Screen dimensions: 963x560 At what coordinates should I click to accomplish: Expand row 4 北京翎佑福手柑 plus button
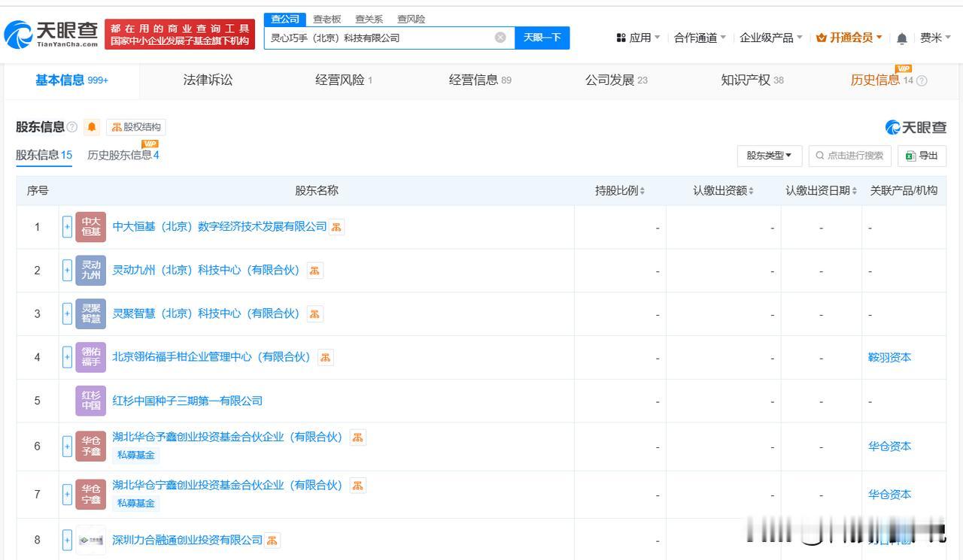[x=67, y=357]
